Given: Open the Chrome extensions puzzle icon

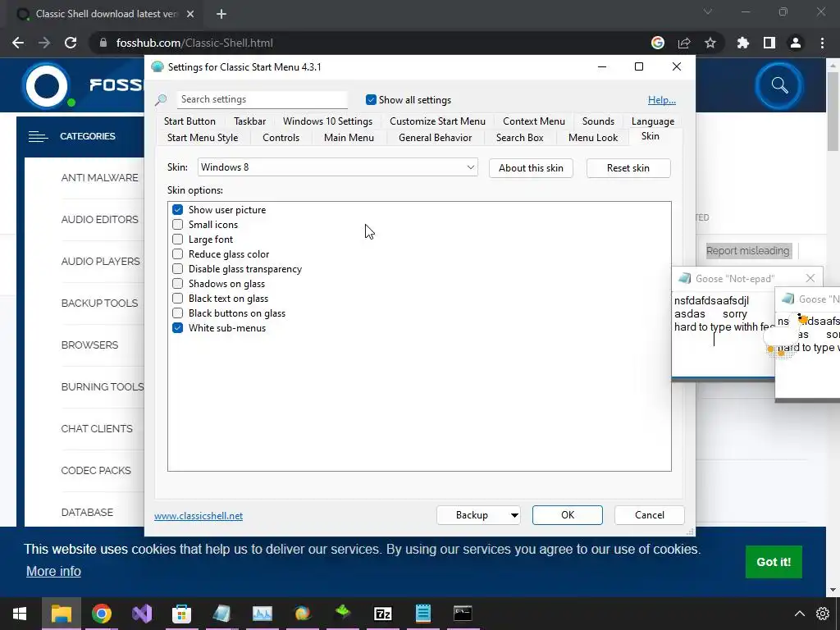Looking at the screenshot, I should 742,43.
